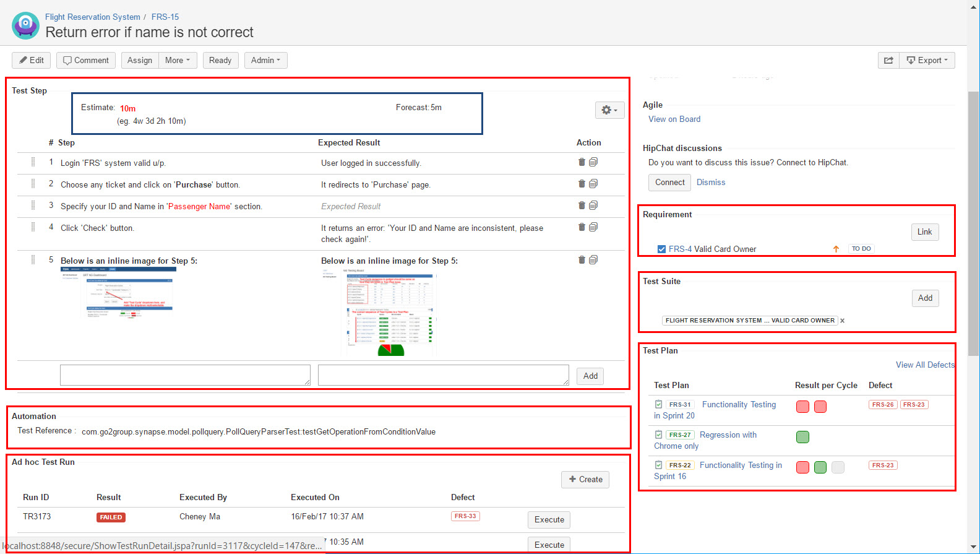Viewport: 980px width, 554px height.
Task: Expand the More actions dropdown
Action: tap(178, 60)
